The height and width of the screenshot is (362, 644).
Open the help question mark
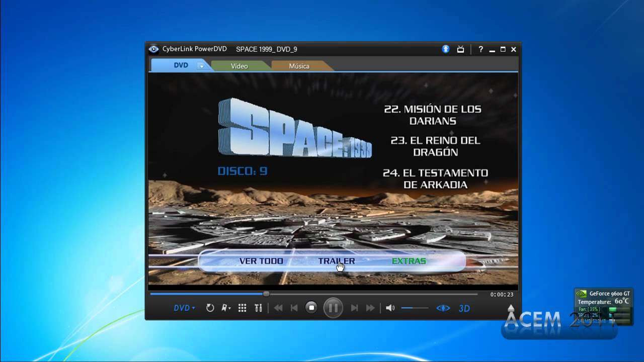point(481,49)
